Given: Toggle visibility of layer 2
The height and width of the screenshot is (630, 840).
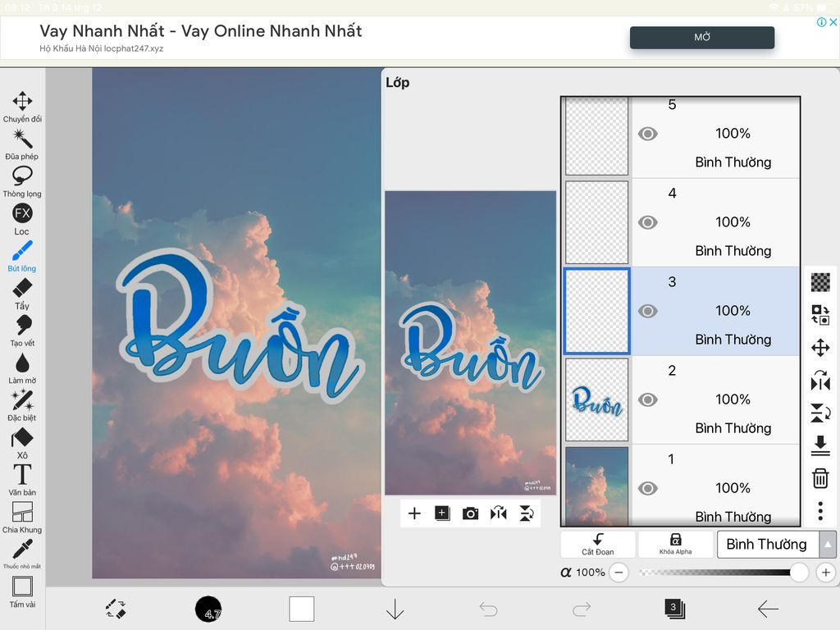Looking at the screenshot, I should (x=648, y=399).
